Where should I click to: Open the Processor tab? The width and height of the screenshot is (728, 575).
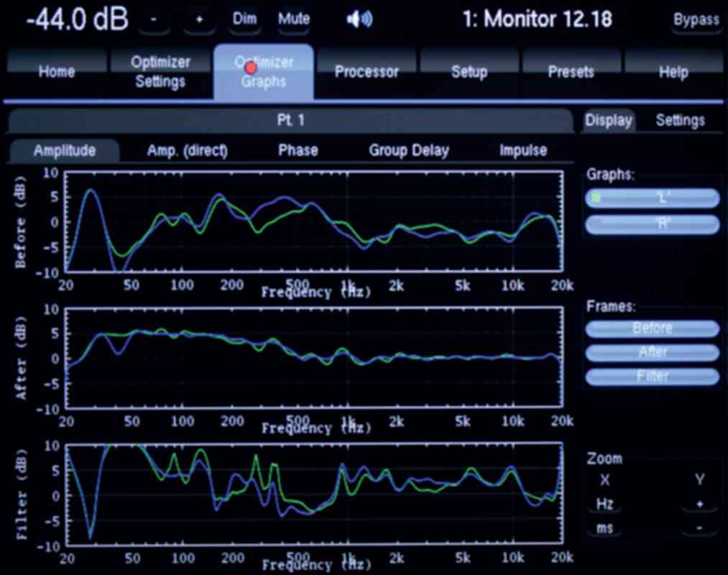(367, 72)
